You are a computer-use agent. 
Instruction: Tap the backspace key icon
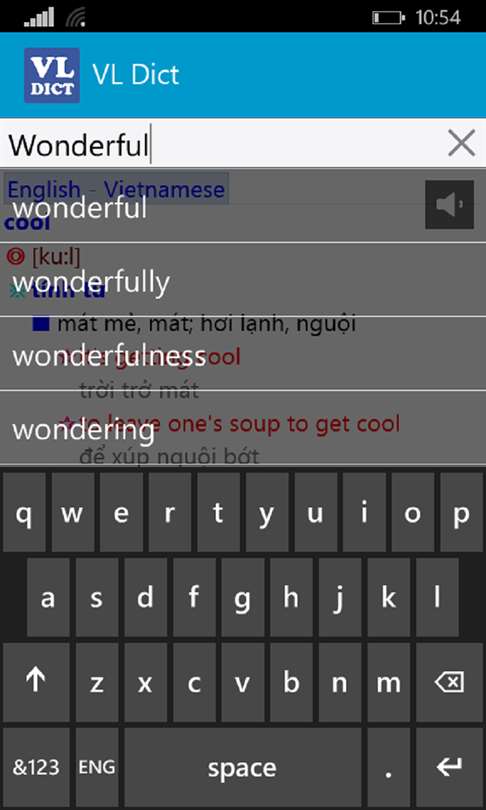(x=449, y=682)
